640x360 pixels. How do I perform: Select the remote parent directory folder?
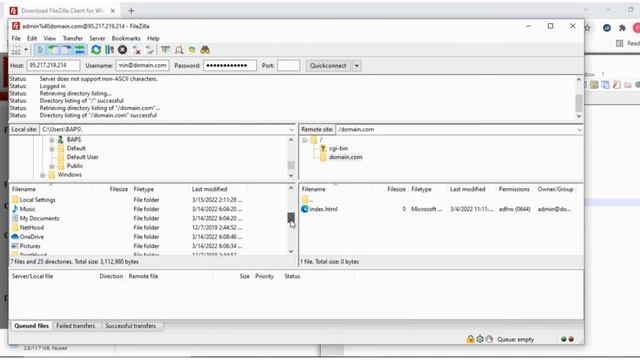tap(441, 200)
